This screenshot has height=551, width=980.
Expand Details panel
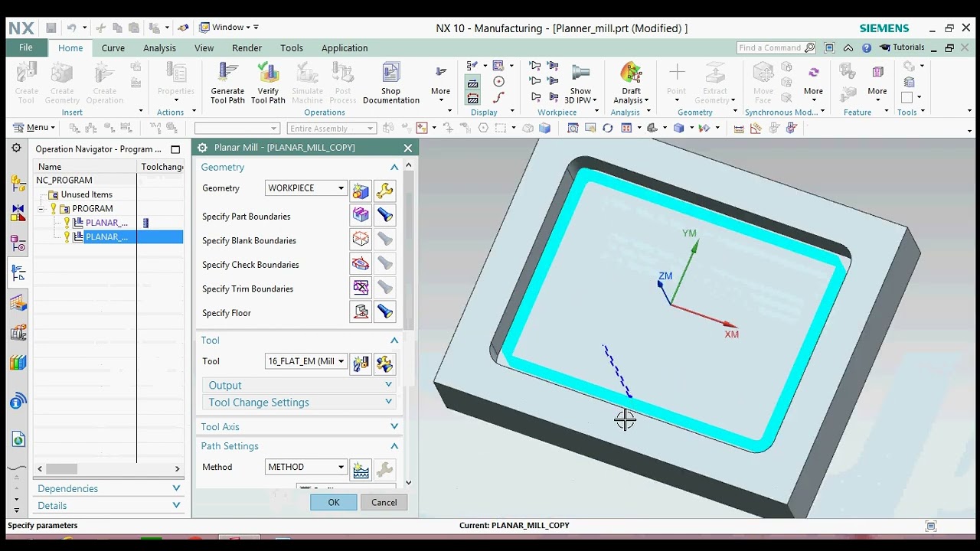(x=109, y=505)
